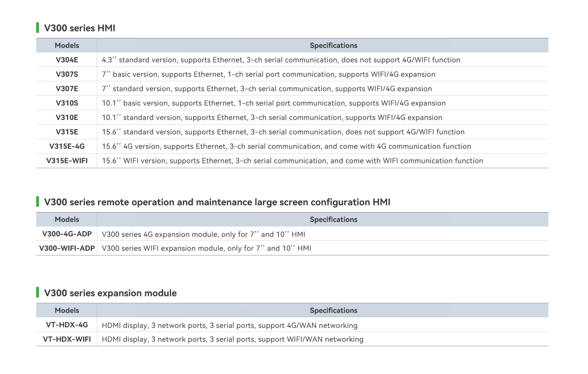The height and width of the screenshot is (374, 588).
Task: Click Models header in remote operation table
Action: (67, 219)
